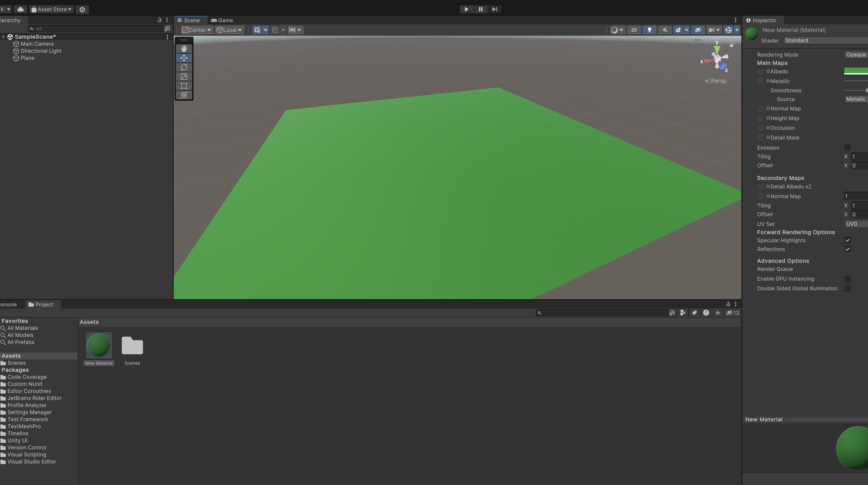Switch to the Console tab
Viewport: 868px width, 485px height.
(x=9, y=304)
